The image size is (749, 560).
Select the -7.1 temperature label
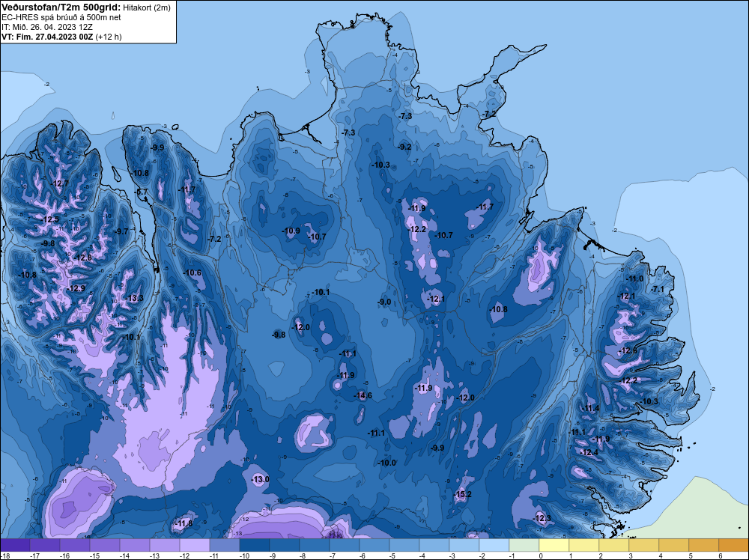coord(658,289)
